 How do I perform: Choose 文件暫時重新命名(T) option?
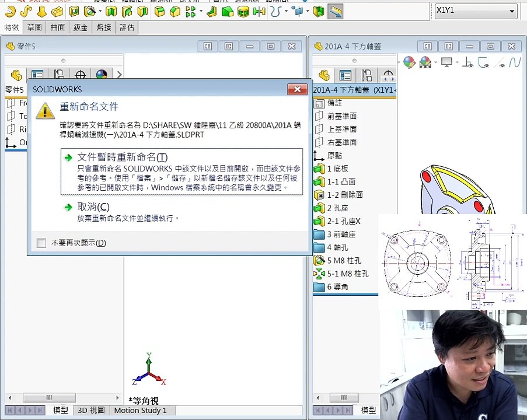[182, 171]
